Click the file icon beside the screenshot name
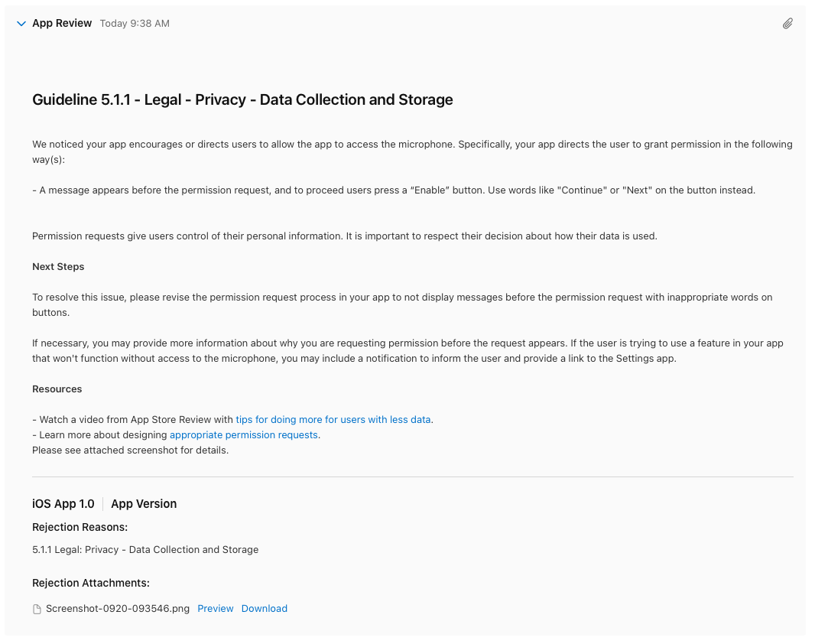The width and height of the screenshot is (815, 644). (37, 609)
